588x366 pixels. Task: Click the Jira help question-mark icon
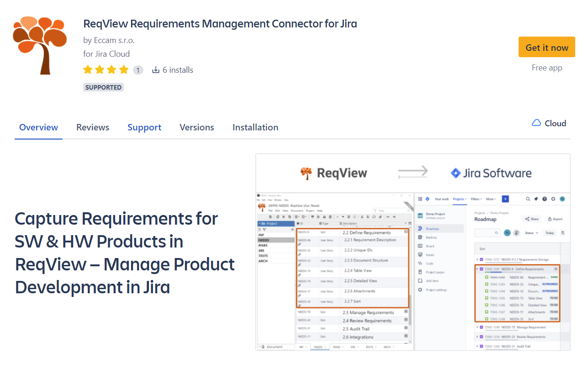click(x=544, y=199)
